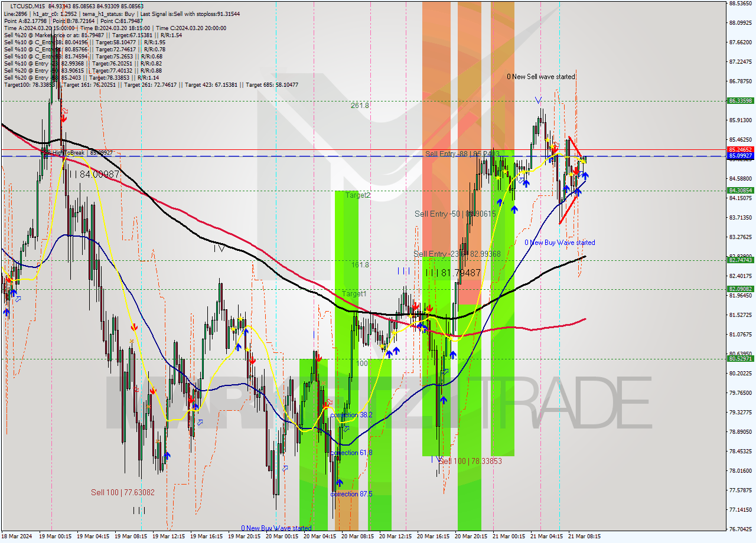Click the green 82.74743 price tag
756x543 pixels.
(741, 260)
